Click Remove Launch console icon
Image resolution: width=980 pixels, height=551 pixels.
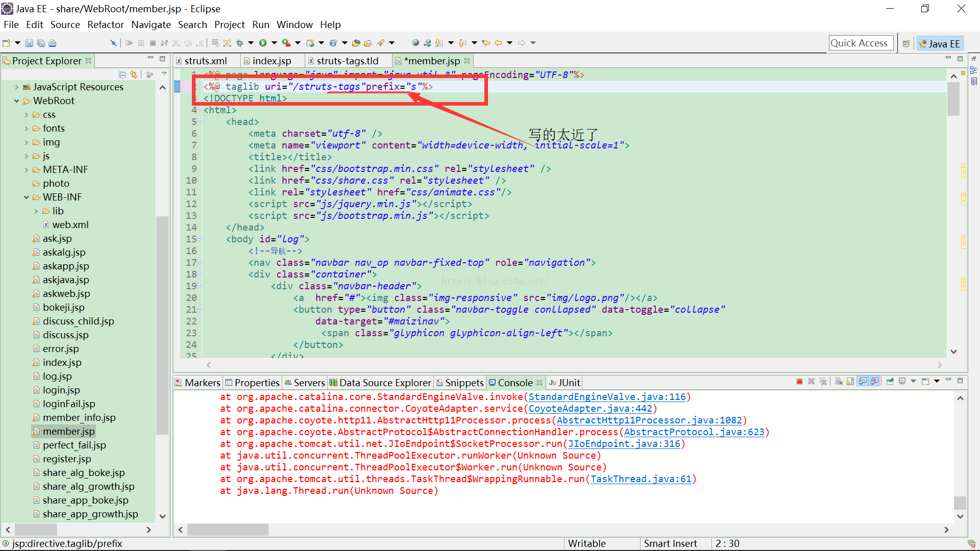tap(811, 381)
